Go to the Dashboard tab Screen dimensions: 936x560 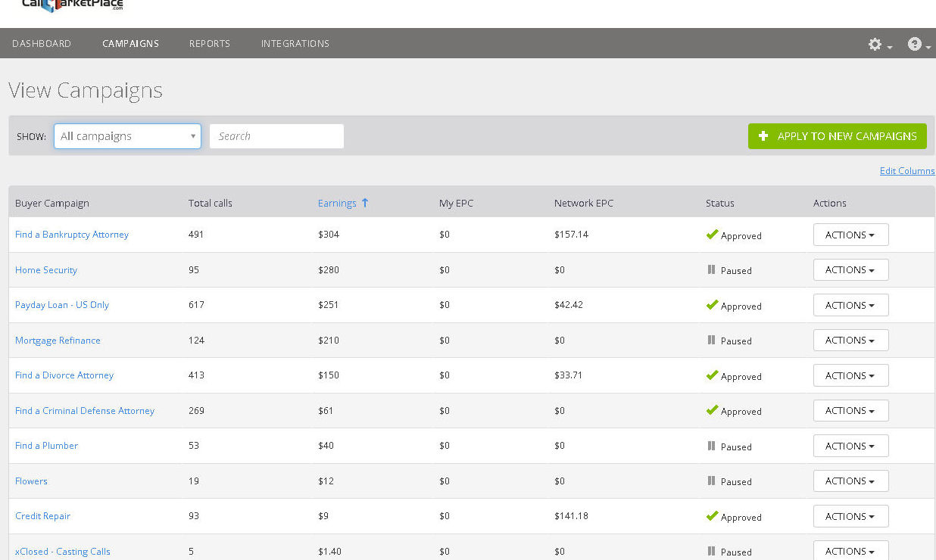[42, 44]
